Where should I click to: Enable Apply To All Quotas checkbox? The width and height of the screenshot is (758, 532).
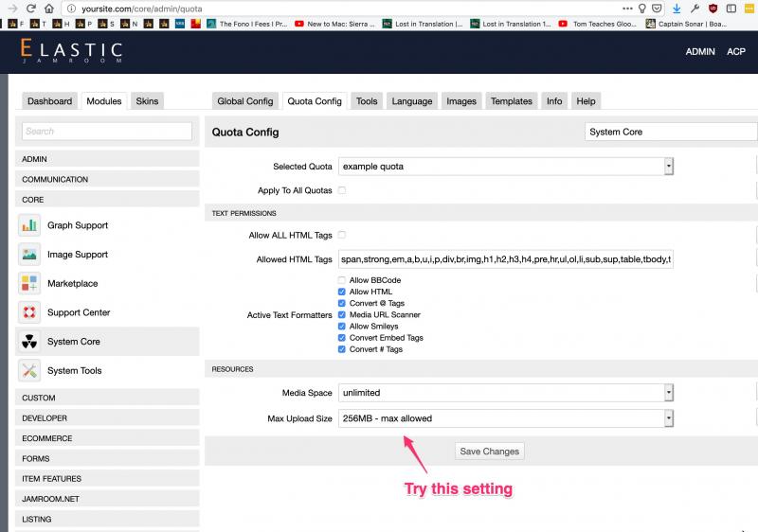pos(342,190)
